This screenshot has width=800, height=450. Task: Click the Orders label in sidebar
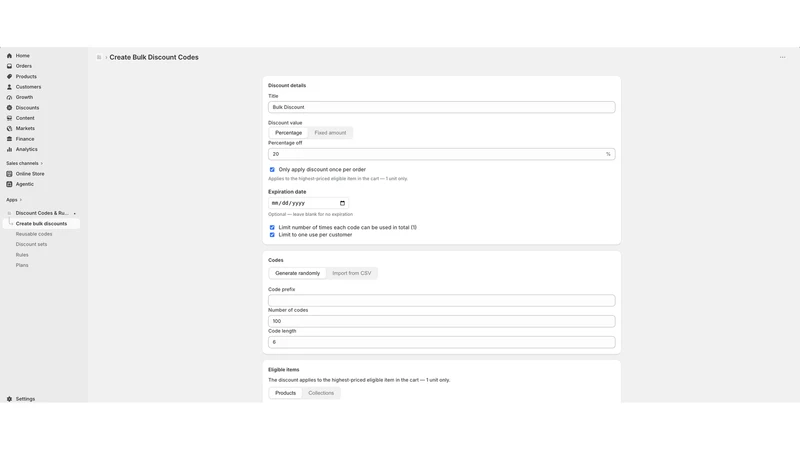pos(23,66)
